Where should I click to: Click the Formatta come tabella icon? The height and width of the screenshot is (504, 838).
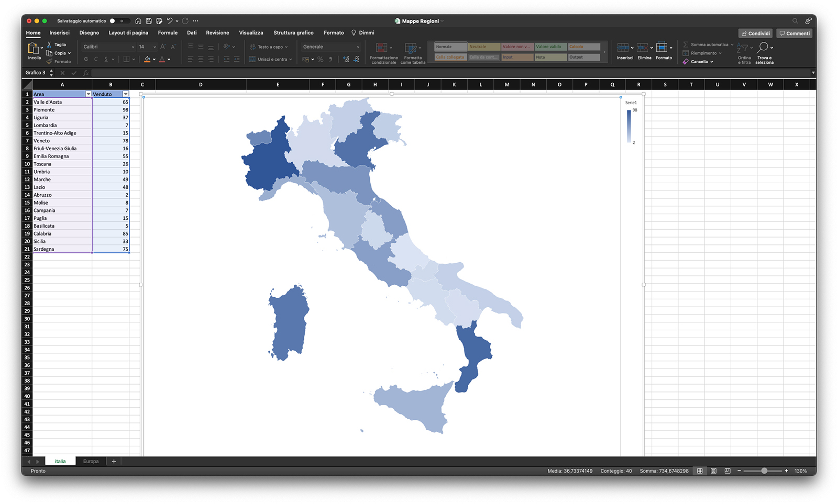[411, 49]
